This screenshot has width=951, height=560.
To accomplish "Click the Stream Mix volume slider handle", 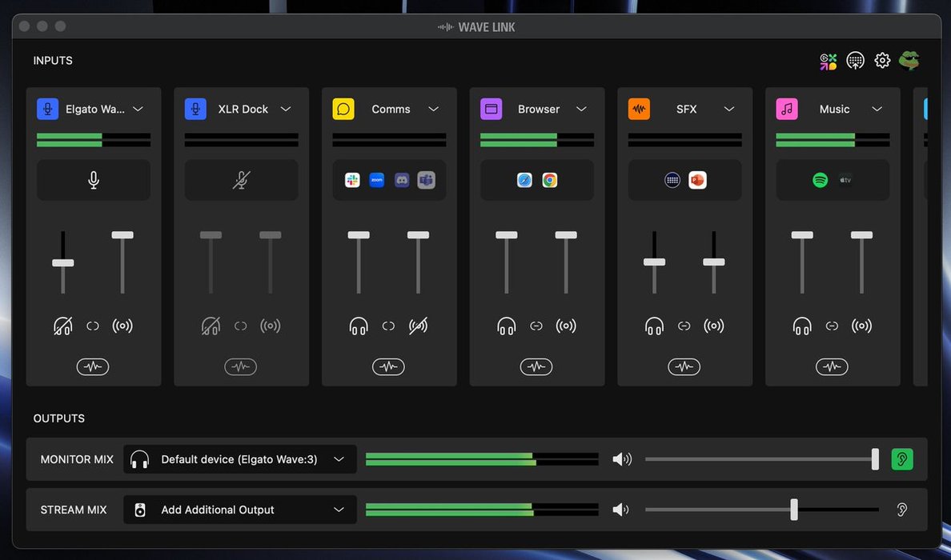I will 794,510.
